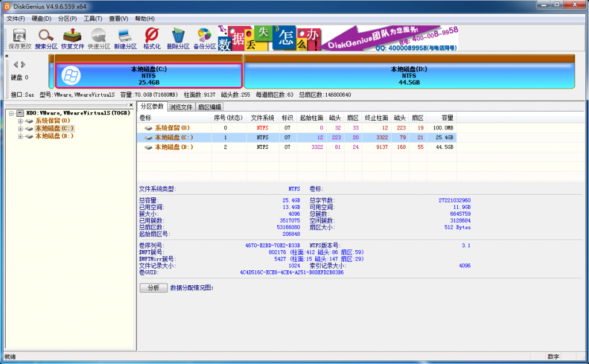This screenshot has height=364, width=589.
Task: Select the 本地磁盘(D:) row in partition table
Action: tap(297, 147)
